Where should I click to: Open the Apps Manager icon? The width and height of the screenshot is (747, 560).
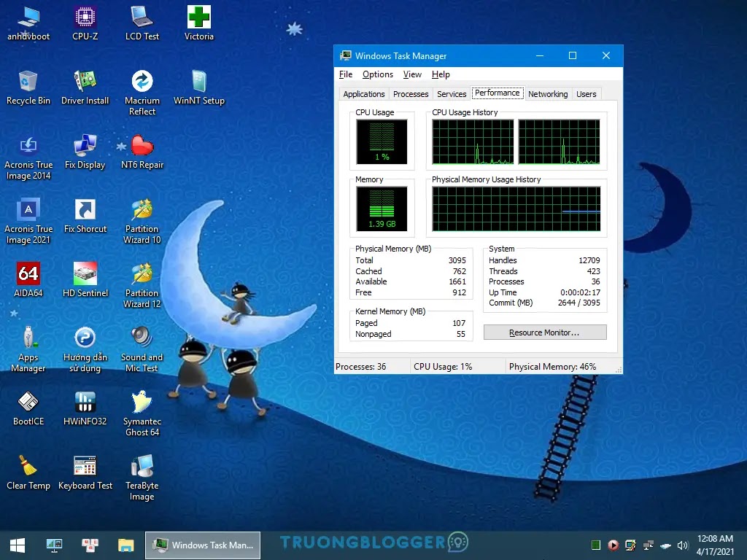point(28,351)
